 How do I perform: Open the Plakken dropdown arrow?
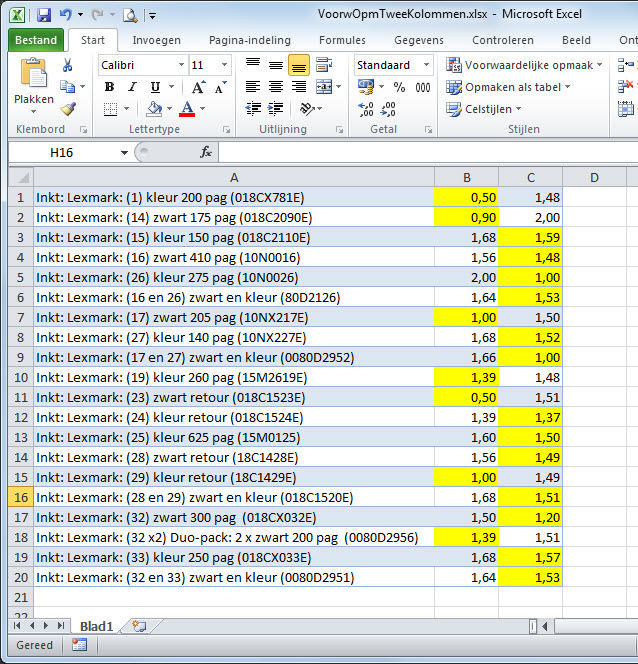[x=33, y=112]
